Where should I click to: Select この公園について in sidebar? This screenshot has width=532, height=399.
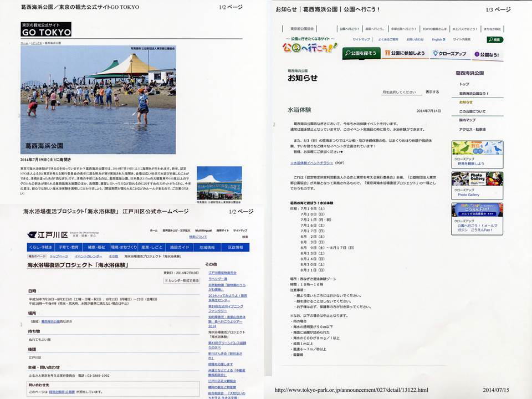[x=472, y=111]
